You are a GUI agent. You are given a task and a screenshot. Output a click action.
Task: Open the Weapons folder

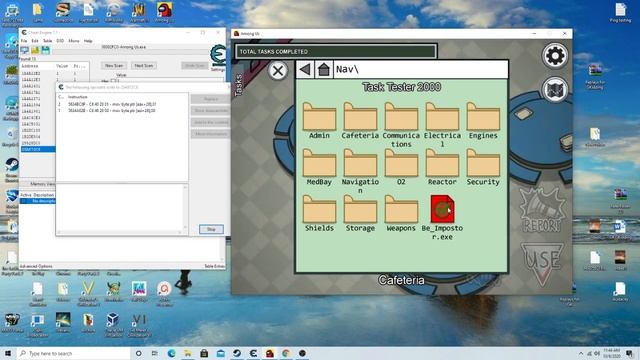tap(401, 213)
